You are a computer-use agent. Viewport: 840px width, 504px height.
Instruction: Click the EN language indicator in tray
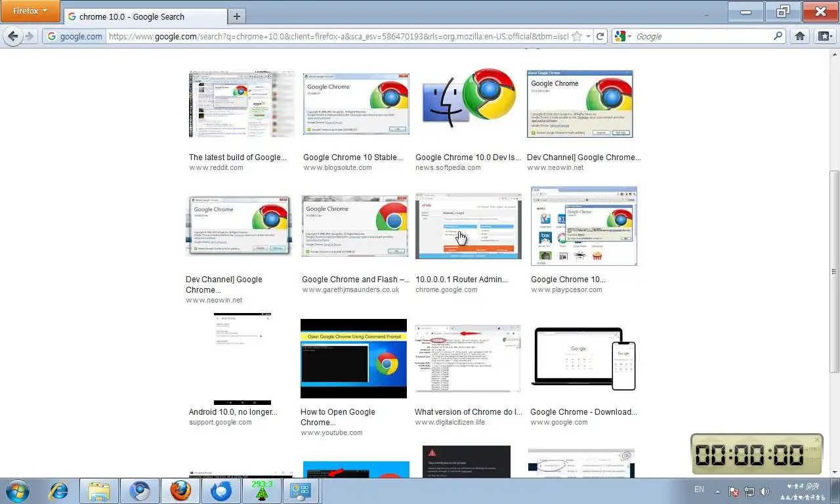point(699,490)
